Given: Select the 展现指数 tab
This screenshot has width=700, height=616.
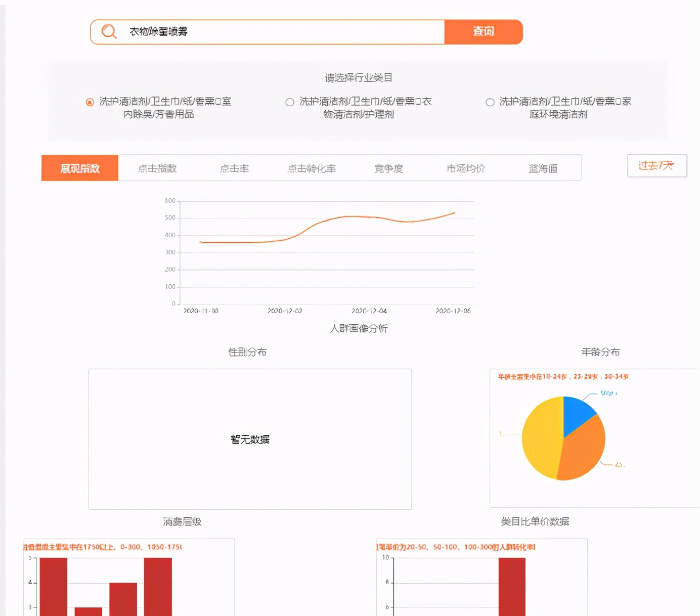Looking at the screenshot, I should click(x=79, y=168).
